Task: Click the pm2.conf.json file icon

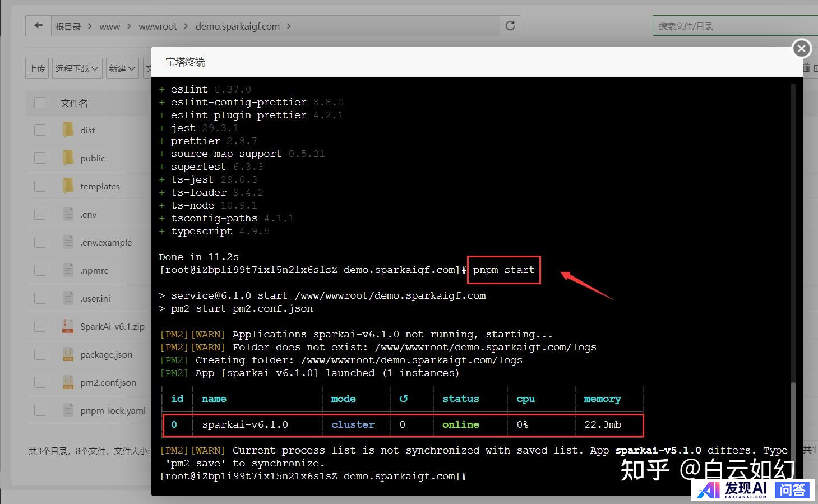Action: tap(68, 382)
